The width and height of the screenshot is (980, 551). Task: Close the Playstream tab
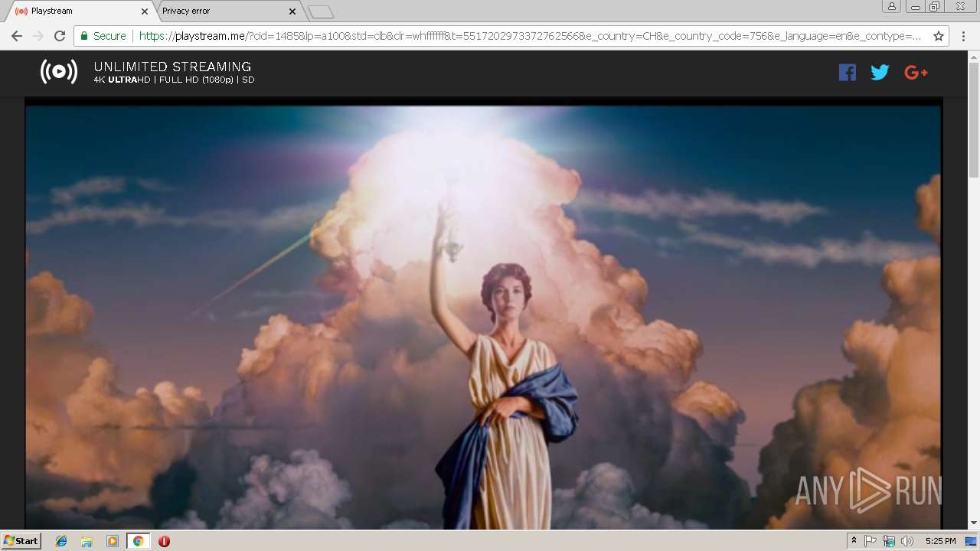click(144, 11)
